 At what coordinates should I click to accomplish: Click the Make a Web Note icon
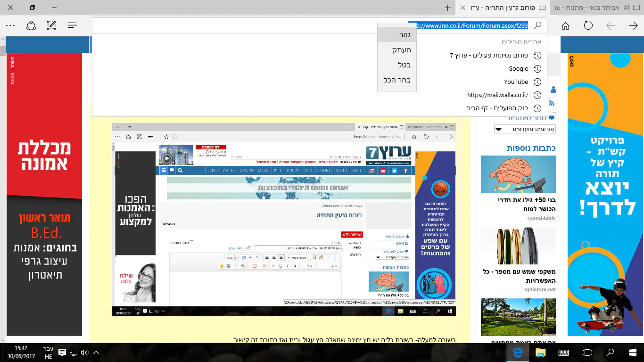(51, 25)
